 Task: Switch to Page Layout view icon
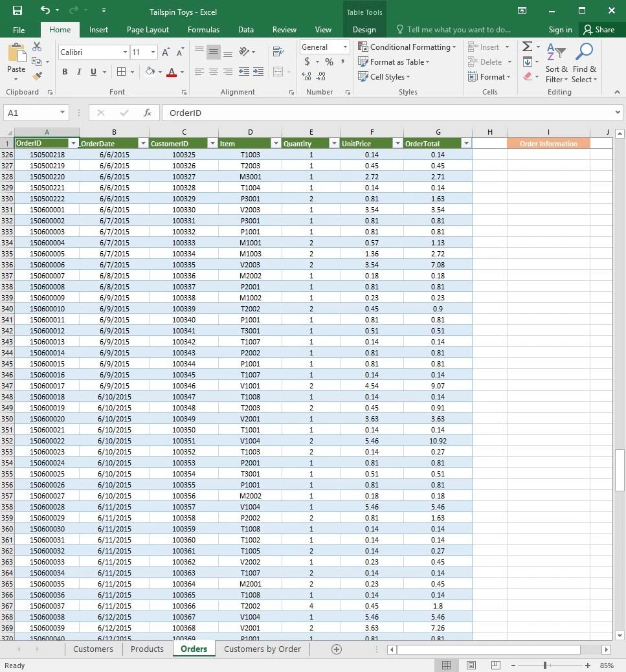(471, 666)
